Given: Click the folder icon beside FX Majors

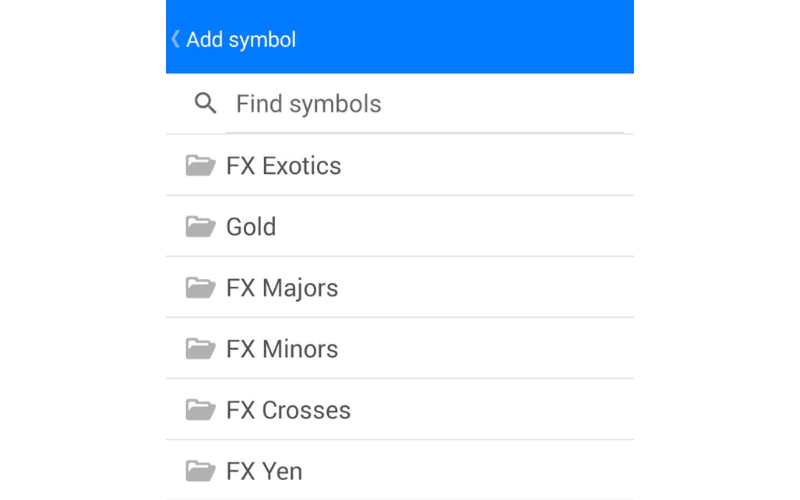Looking at the screenshot, I should coord(200,287).
